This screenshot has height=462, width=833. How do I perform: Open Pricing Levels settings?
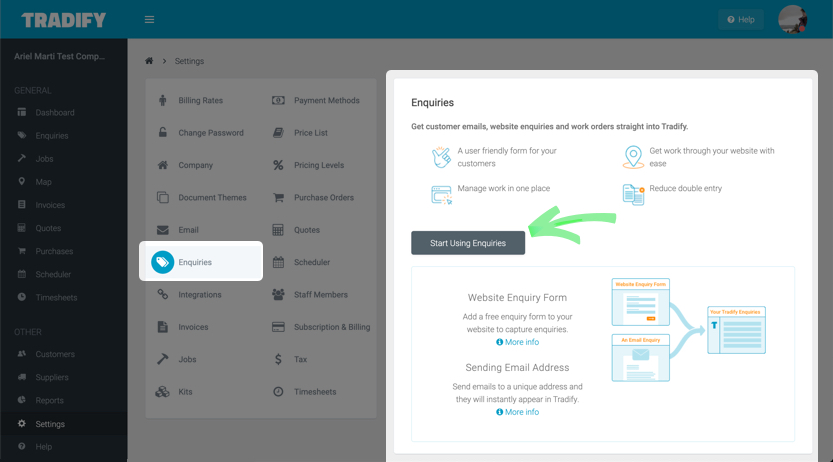(x=319, y=165)
